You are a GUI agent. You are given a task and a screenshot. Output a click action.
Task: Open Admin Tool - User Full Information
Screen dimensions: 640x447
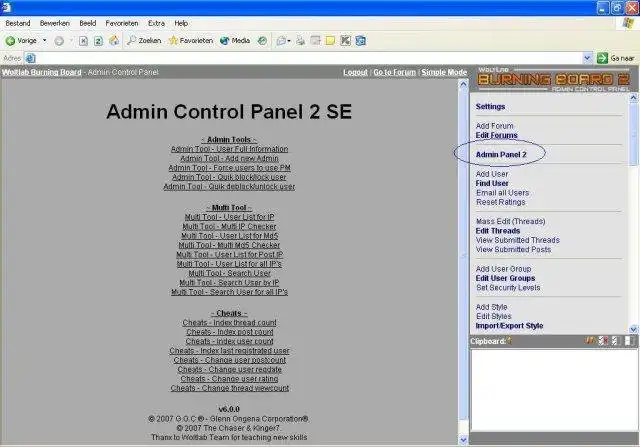(x=229, y=149)
